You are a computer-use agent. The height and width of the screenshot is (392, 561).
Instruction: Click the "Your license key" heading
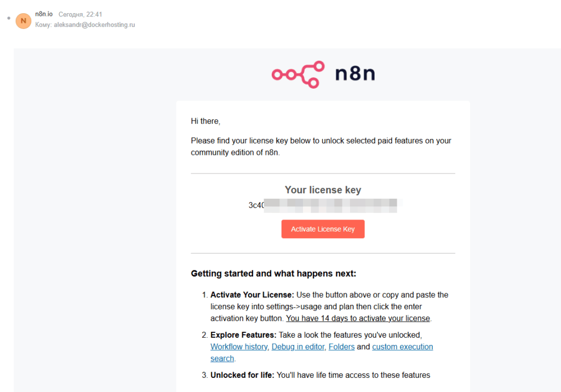click(323, 189)
